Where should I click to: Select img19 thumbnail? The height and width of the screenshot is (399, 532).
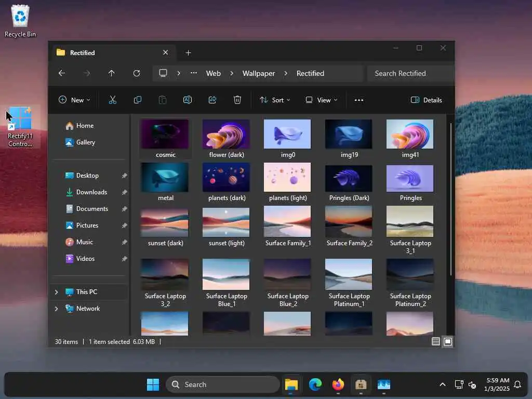tap(349, 138)
